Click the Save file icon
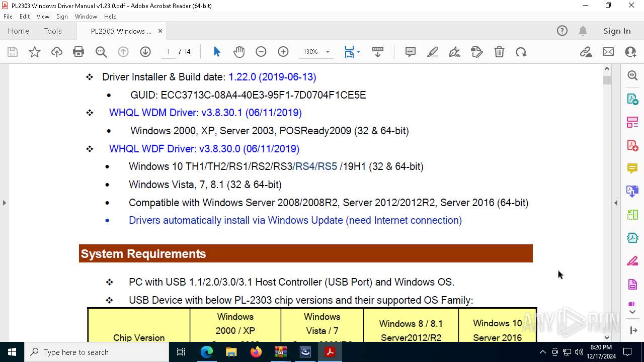 [x=13, y=52]
